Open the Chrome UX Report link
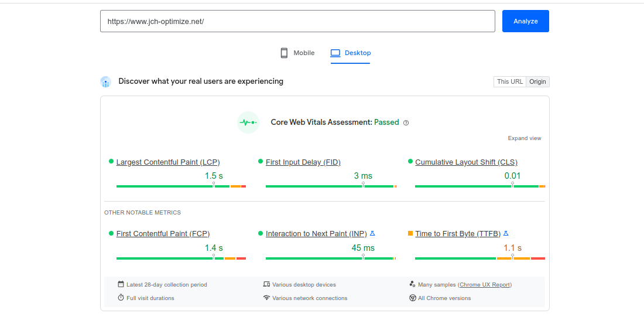 pyautogui.click(x=485, y=285)
